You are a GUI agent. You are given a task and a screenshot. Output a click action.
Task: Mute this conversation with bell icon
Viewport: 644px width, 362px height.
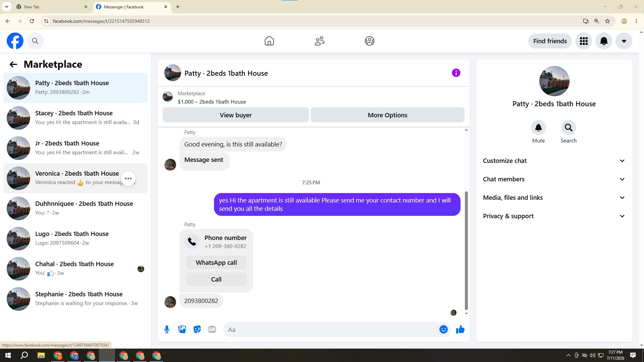pos(538,128)
